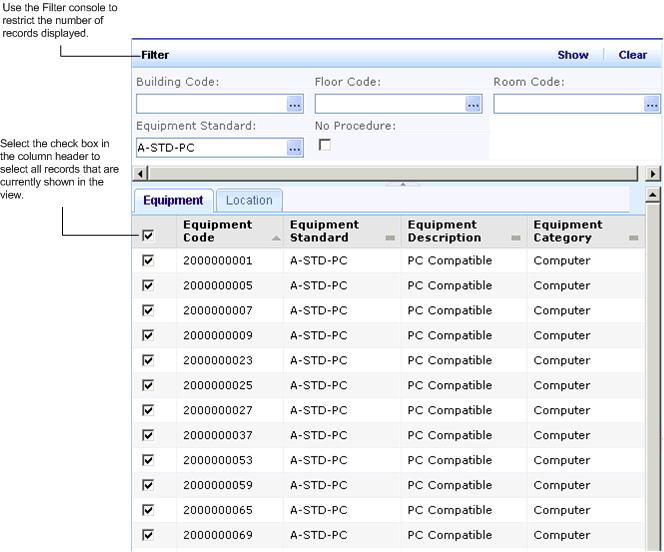The width and height of the screenshot is (664, 552).
Task: Collapse the filter panel splitter handle
Action: [x=403, y=185]
